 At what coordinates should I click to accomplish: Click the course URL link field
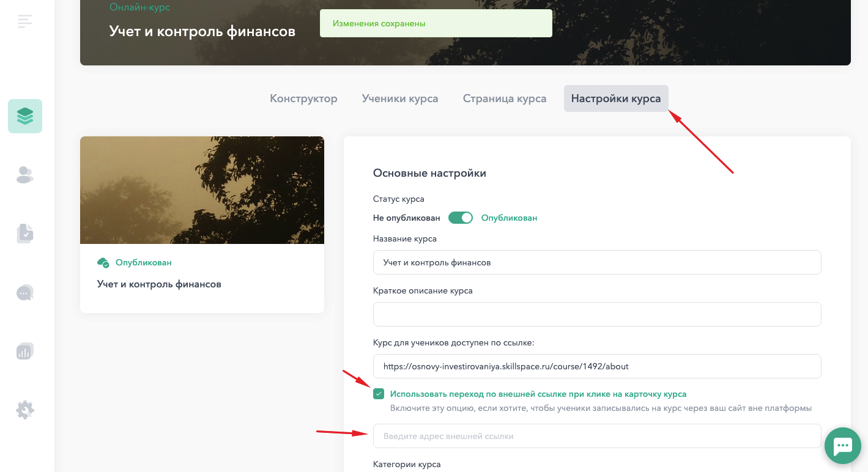point(597,366)
